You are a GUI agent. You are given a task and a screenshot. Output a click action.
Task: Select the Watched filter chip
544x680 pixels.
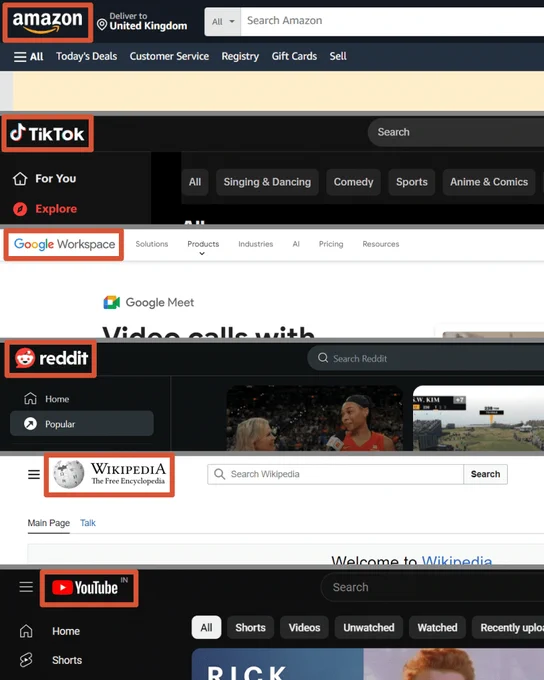pos(437,628)
